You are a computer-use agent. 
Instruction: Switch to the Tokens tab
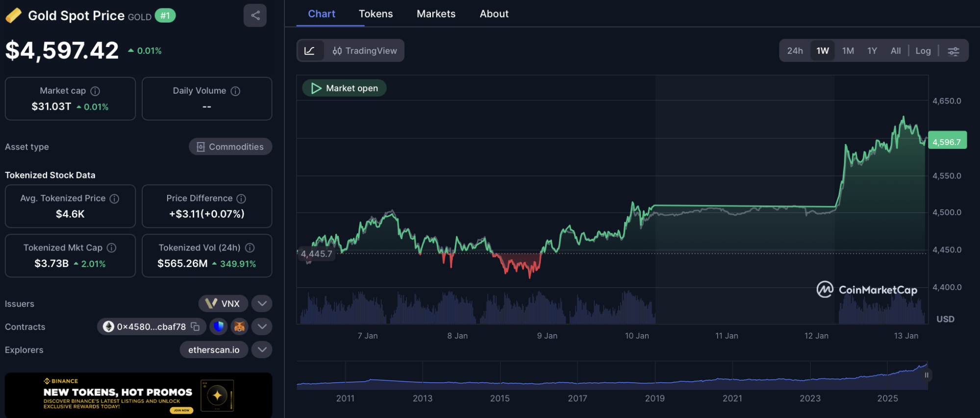376,14
